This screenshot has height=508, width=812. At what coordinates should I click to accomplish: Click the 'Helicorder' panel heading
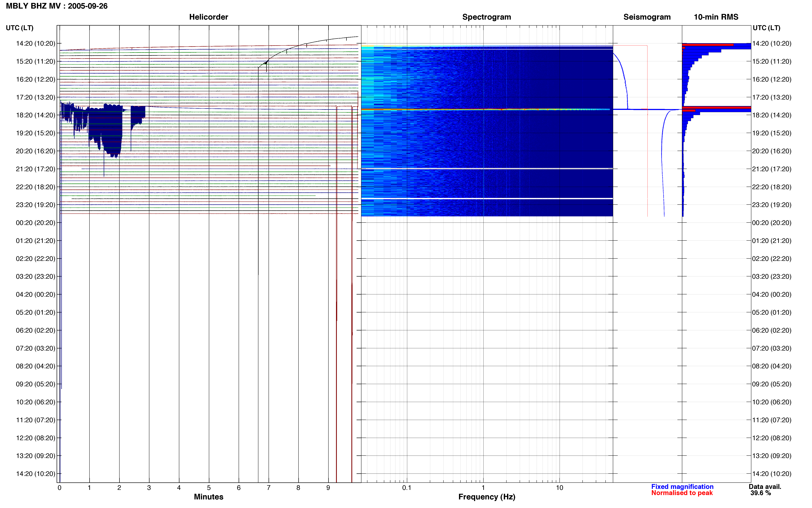click(209, 17)
